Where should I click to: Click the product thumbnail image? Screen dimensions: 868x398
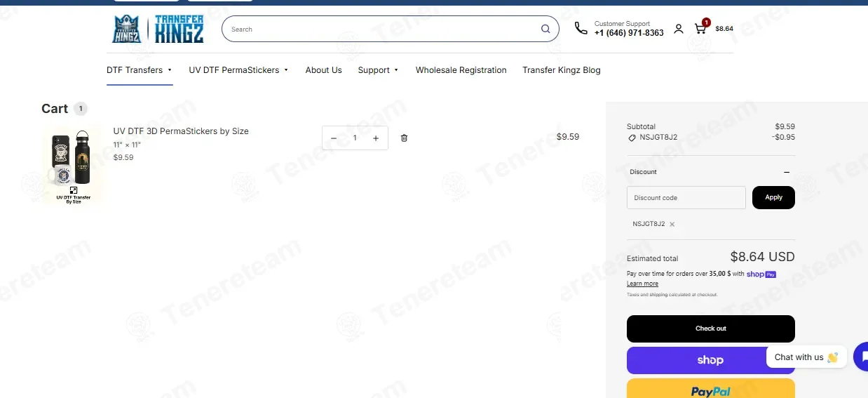click(x=73, y=166)
